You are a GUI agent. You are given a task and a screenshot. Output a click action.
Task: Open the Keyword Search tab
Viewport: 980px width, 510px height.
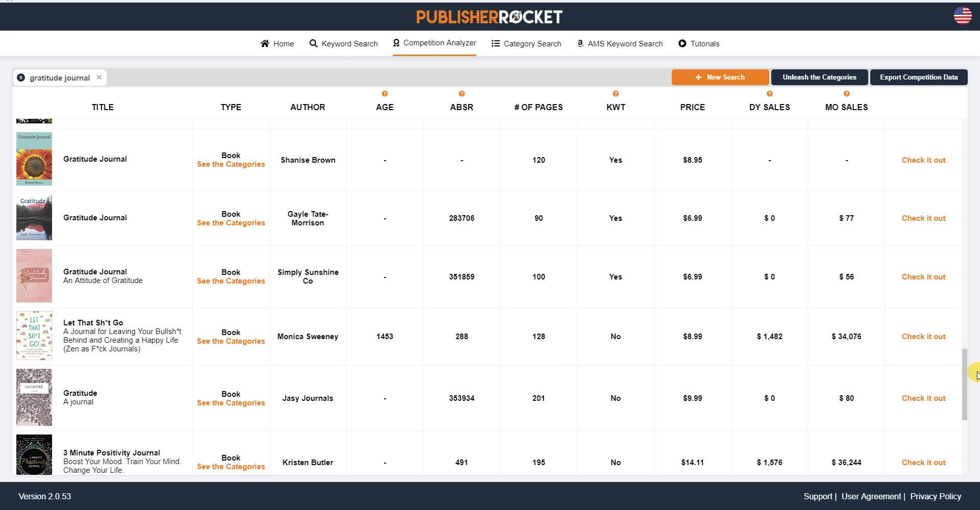point(344,44)
